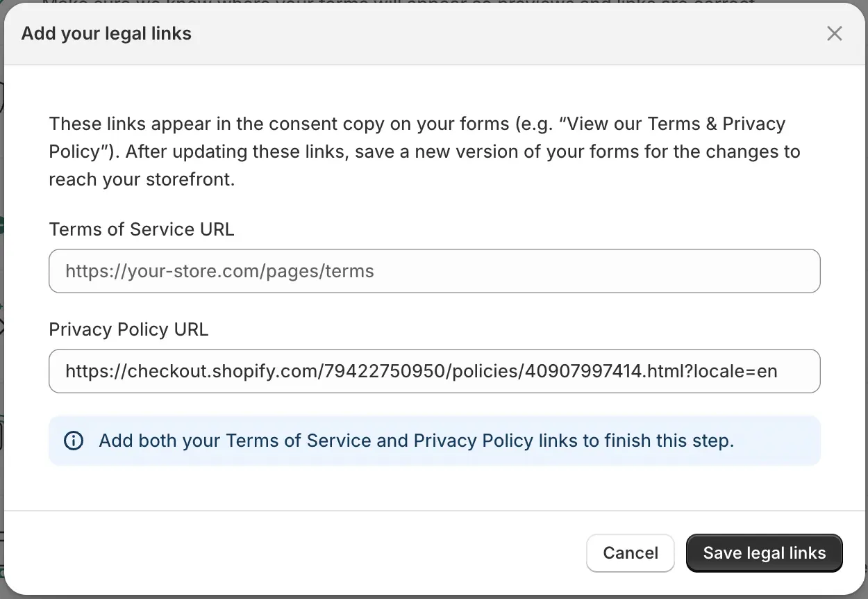Image resolution: width=868 pixels, height=599 pixels.
Task: Click the blank footer area left of Cancel
Action: click(292, 553)
